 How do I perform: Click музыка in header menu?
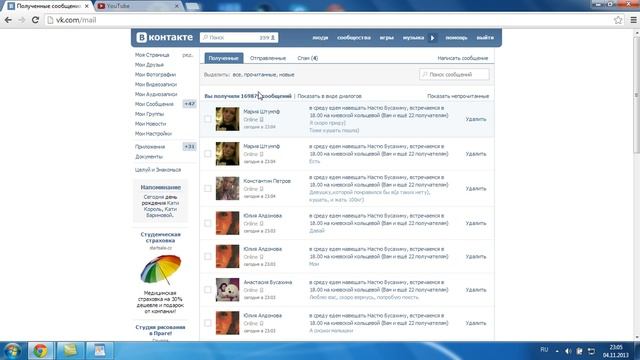pyautogui.click(x=413, y=38)
